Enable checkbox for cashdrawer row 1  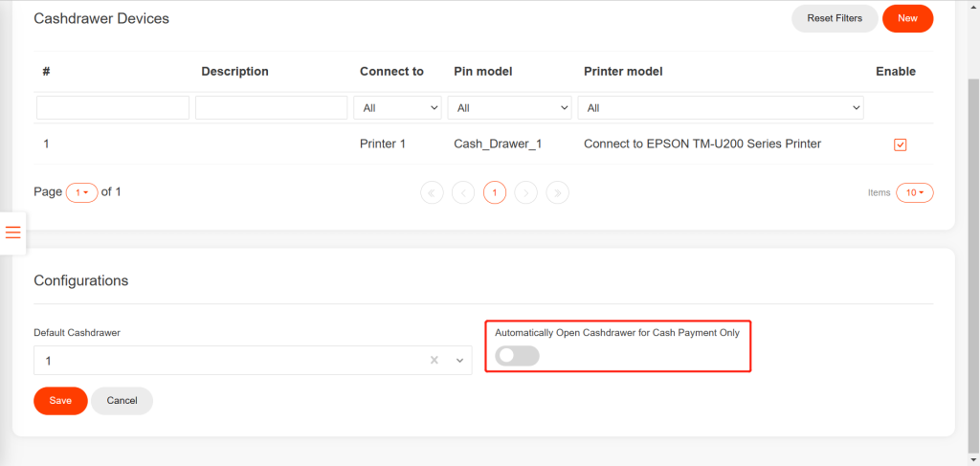coord(900,144)
